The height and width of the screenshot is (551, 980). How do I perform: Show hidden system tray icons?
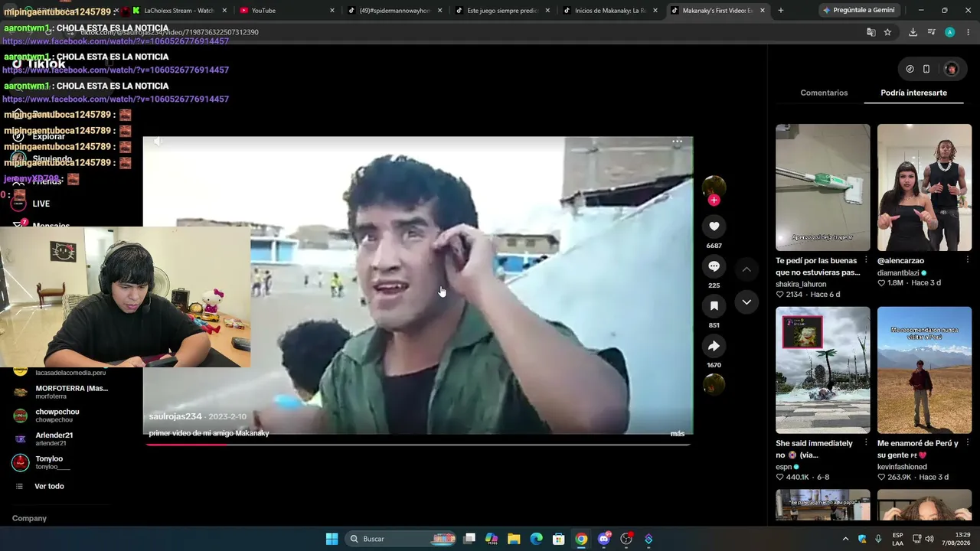click(x=845, y=539)
